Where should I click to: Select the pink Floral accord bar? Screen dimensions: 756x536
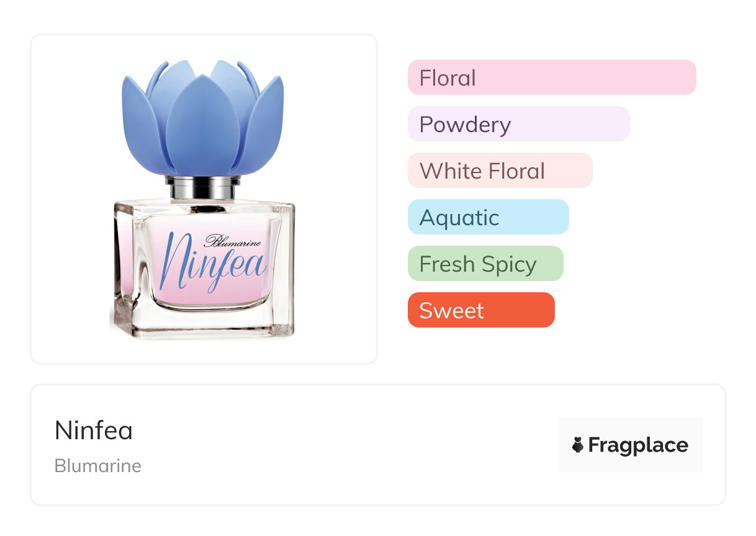click(x=552, y=78)
